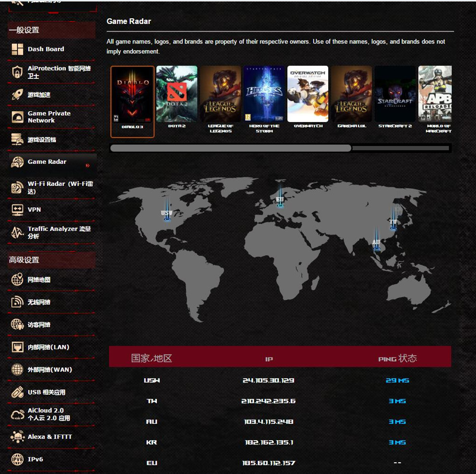This screenshot has width=476, height=474.
Task: Click the 内部网络(LAN) ethernet port icon
Action: [17, 347]
